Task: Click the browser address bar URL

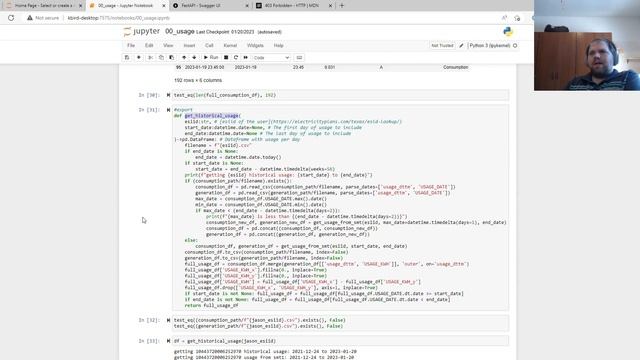Action: tap(118, 18)
